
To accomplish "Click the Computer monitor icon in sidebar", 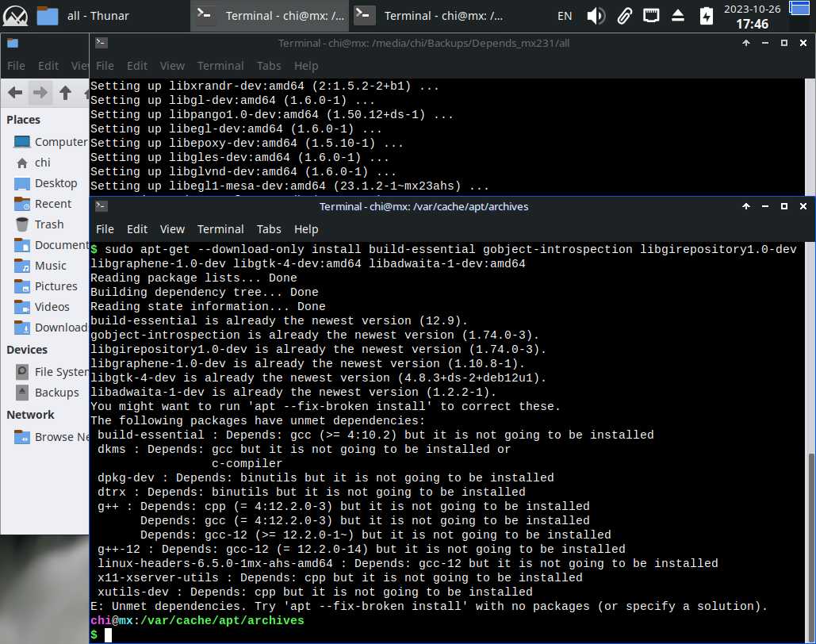I will point(22,142).
